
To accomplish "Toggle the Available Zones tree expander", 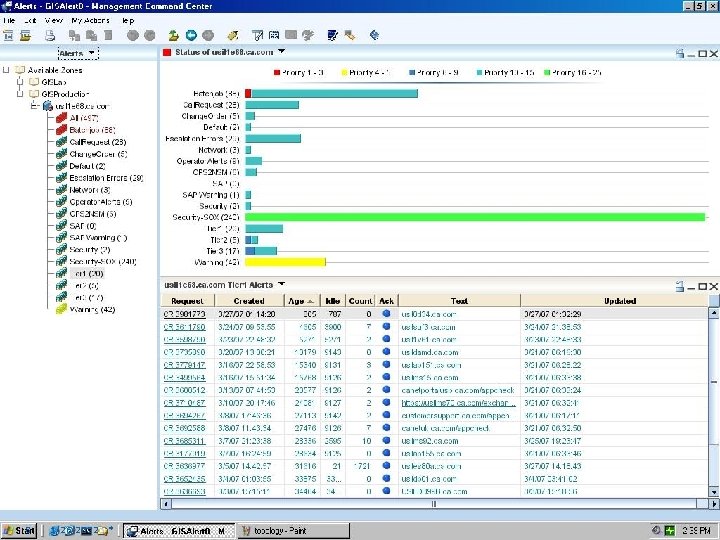I will (x=6, y=70).
